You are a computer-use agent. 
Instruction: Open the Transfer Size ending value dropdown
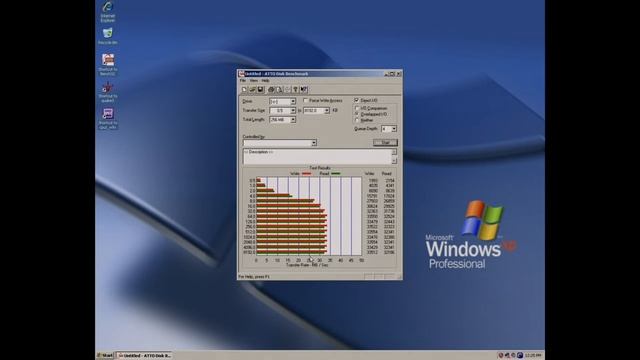327,111
